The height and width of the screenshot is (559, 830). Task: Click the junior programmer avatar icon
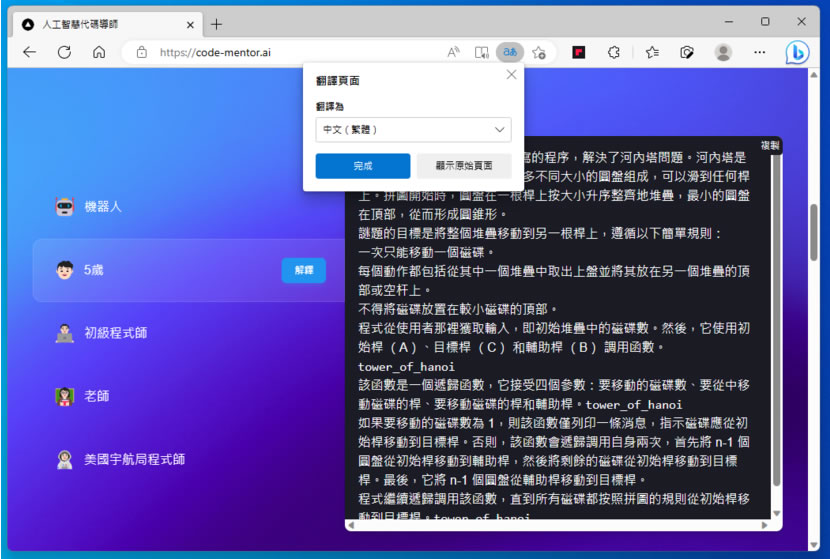65,333
